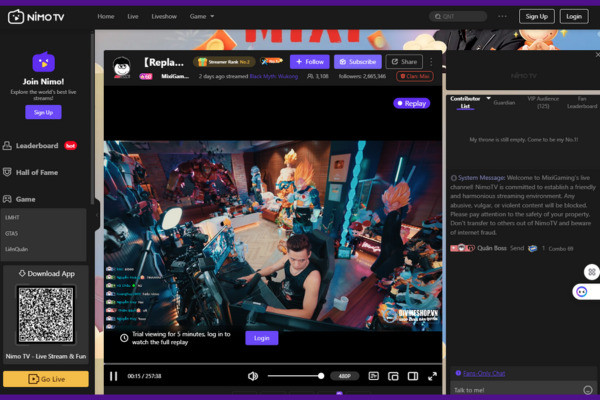Toggle the danmaku chat overlay icon
Screen dimensions: 600x400
point(373,376)
